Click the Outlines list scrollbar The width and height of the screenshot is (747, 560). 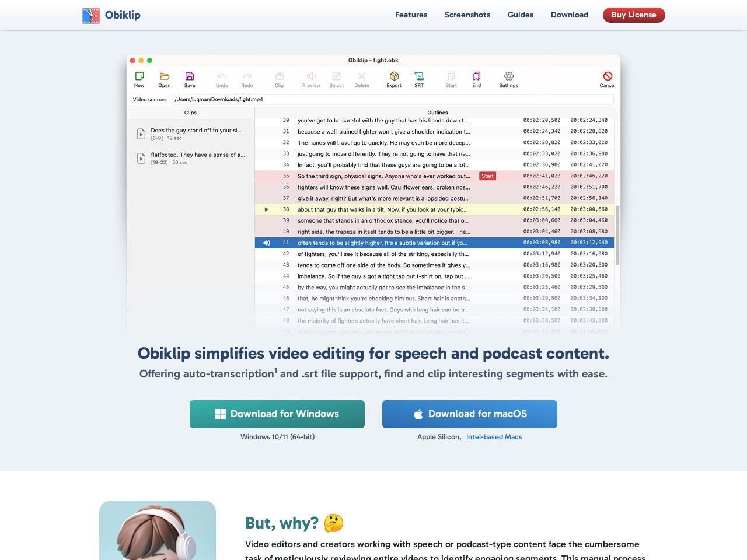point(617,235)
